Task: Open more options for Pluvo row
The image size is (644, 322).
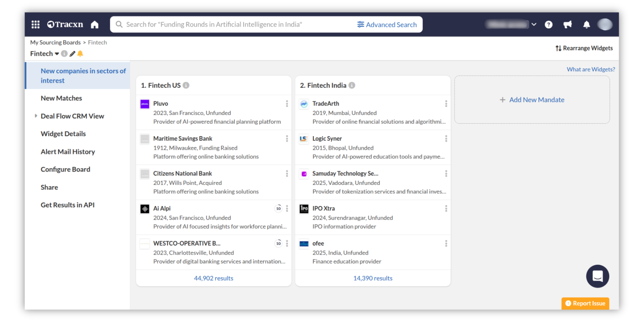Action: (x=287, y=104)
